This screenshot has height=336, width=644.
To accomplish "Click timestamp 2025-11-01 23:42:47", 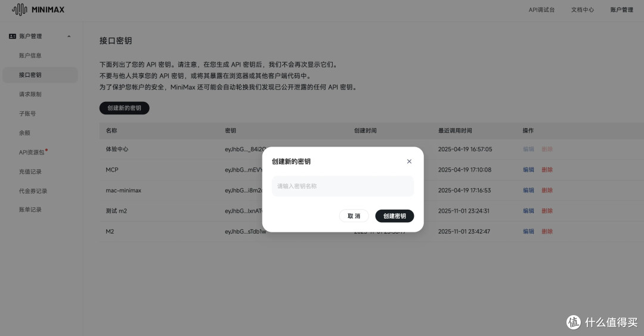I will click(464, 231).
